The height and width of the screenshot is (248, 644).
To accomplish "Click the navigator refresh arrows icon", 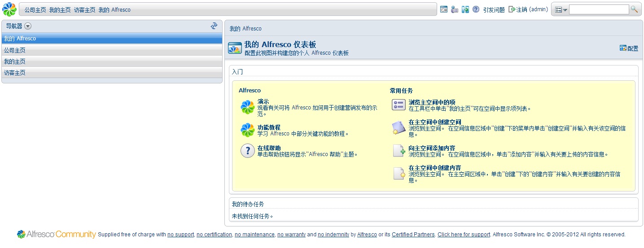I will [214, 26].
